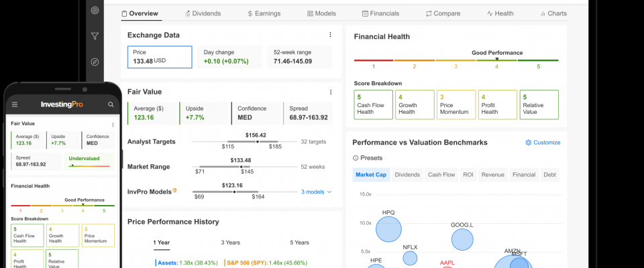The image size is (644, 268).
Task: Click the AAPL label in chart
Action: [x=447, y=263]
